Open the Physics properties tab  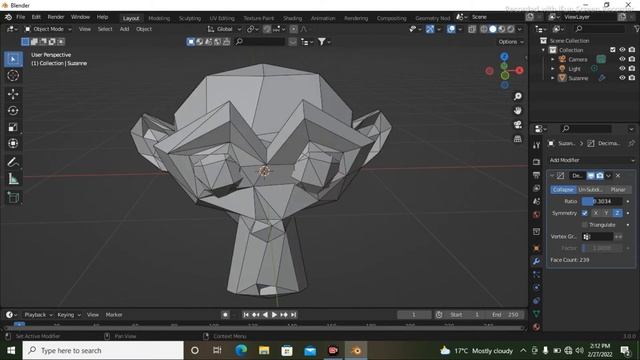pos(536,287)
